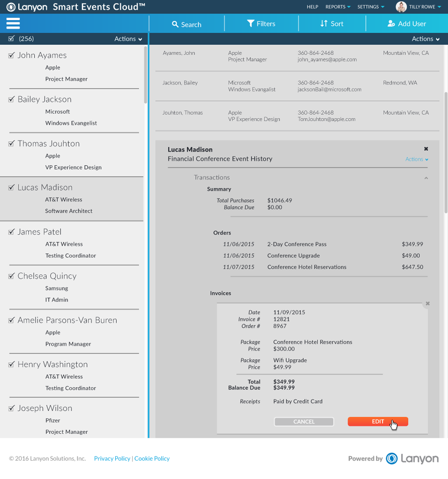Click the Conference Upgrade order
This screenshot has height=479, width=448.
coord(293,255)
